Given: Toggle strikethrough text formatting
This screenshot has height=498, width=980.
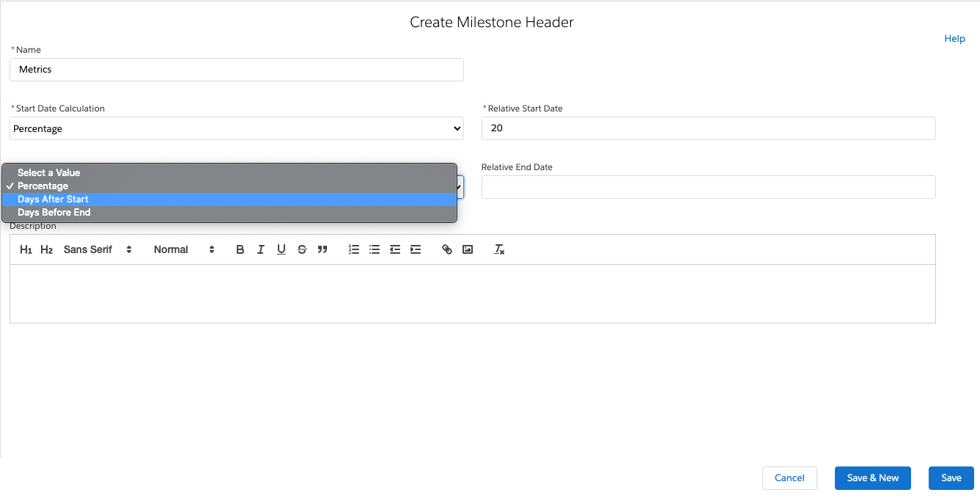Looking at the screenshot, I should click(x=301, y=249).
